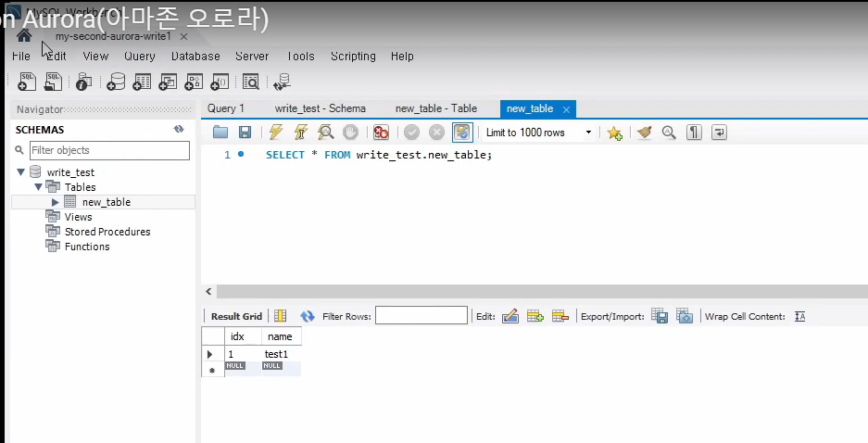
Task: Toggle continue on error after failed statements
Action: tap(381, 133)
